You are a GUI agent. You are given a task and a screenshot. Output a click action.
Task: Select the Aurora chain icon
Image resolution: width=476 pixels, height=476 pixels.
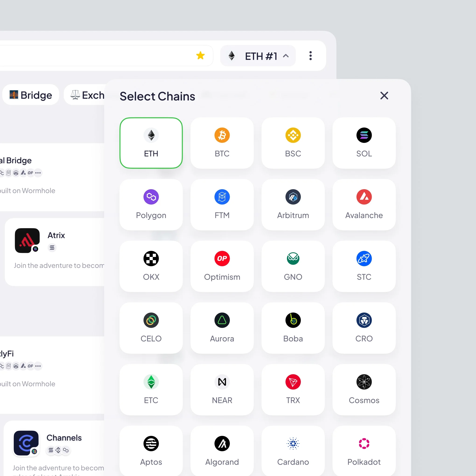[x=222, y=320]
